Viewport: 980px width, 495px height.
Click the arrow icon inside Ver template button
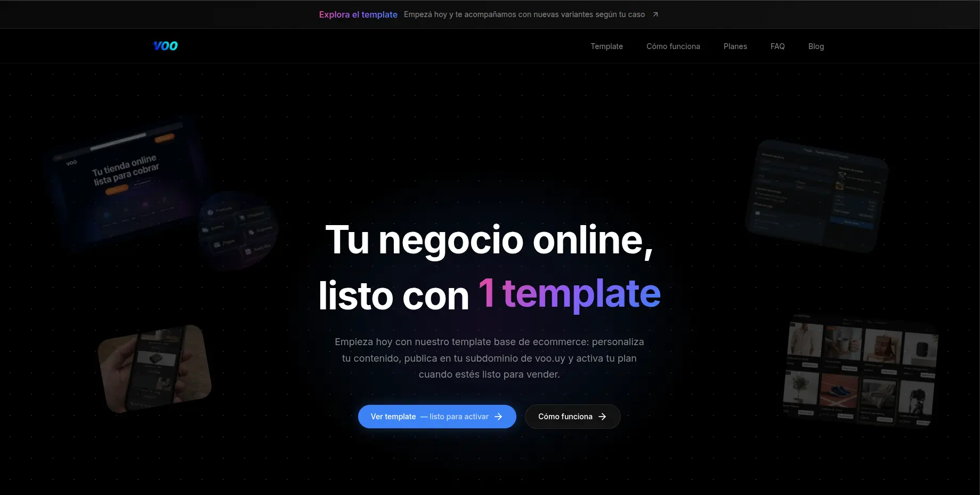(x=498, y=417)
